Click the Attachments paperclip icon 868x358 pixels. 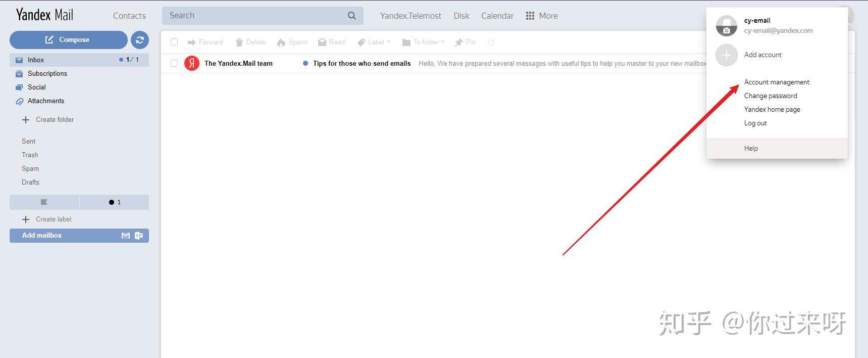(x=19, y=101)
